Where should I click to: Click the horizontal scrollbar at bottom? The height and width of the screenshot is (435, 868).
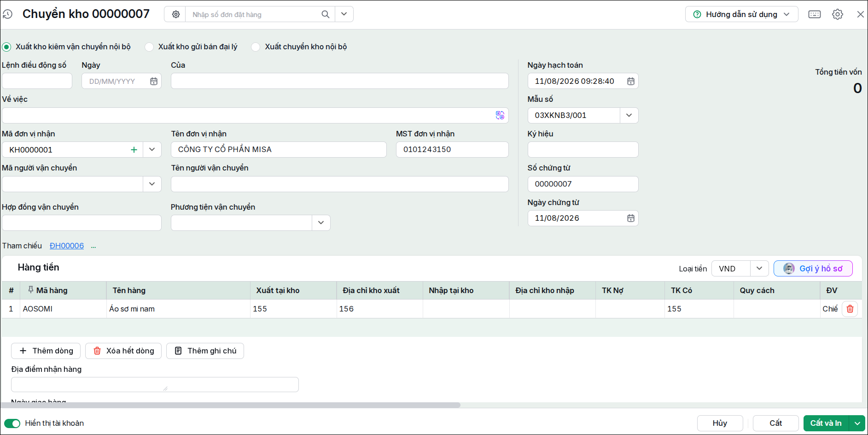[230, 405]
